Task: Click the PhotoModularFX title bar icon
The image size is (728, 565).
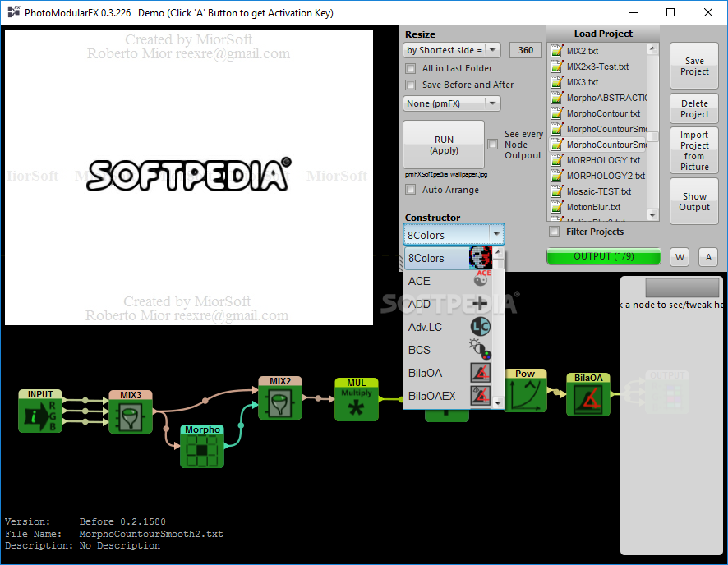Action: (14, 12)
